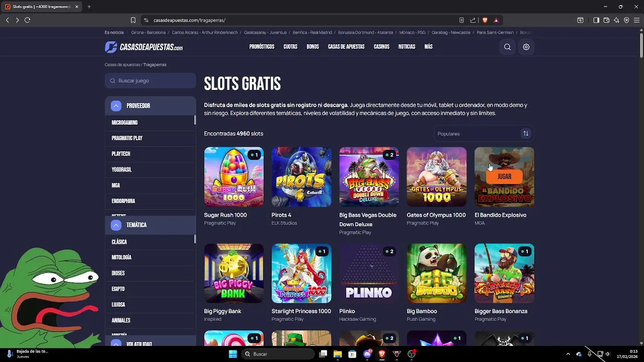Open the Big Bamboo game thumbnail
The height and width of the screenshot is (362, 644).
pos(436,274)
